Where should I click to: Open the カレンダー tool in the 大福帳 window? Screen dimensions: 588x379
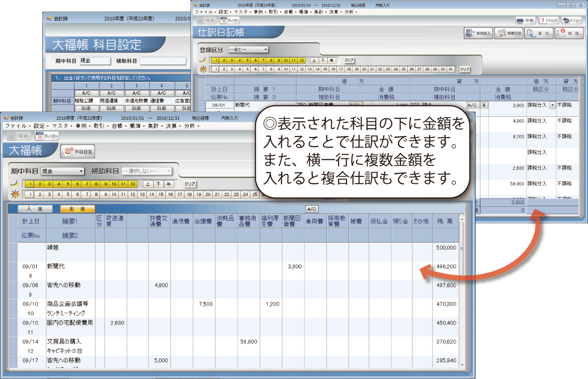click(x=47, y=136)
